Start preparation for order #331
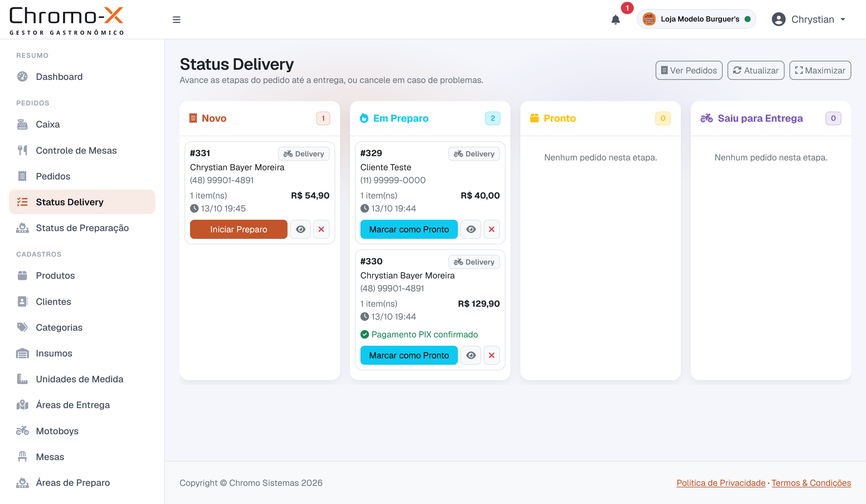 239,229
